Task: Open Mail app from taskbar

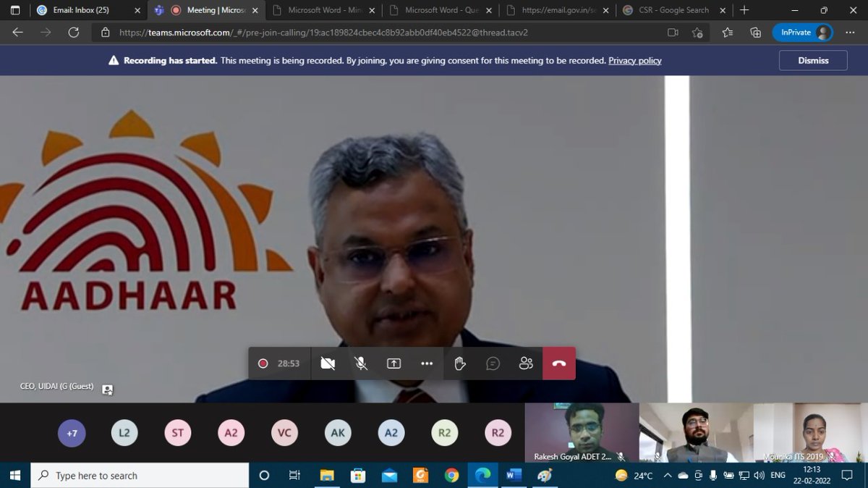Action: coord(389,476)
